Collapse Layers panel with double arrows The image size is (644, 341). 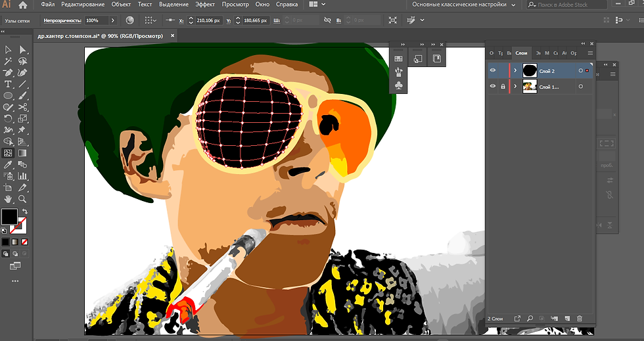tap(584, 43)
